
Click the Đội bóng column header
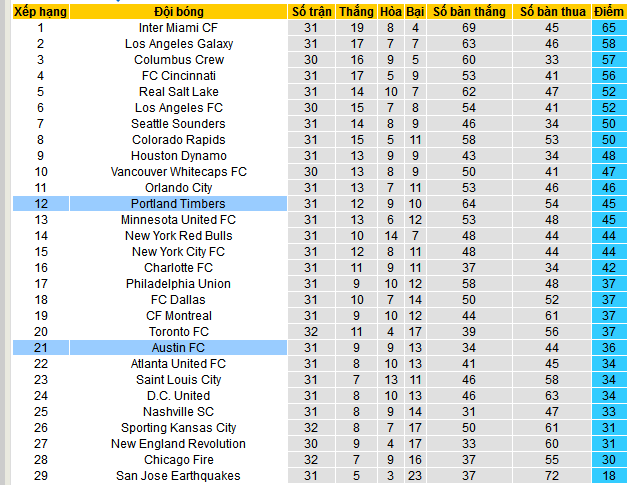click(178, 12)
